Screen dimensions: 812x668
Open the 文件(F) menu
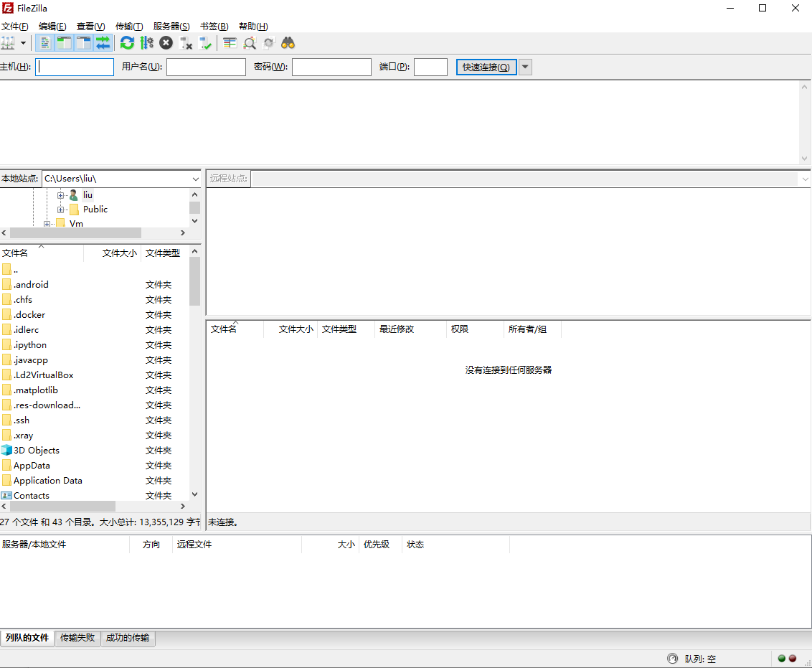point(14,27)
